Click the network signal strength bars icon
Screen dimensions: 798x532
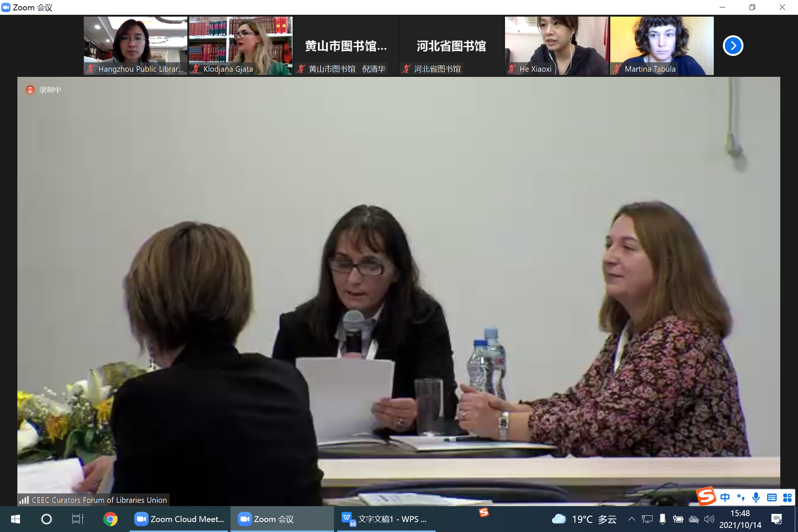coord(24,500)
